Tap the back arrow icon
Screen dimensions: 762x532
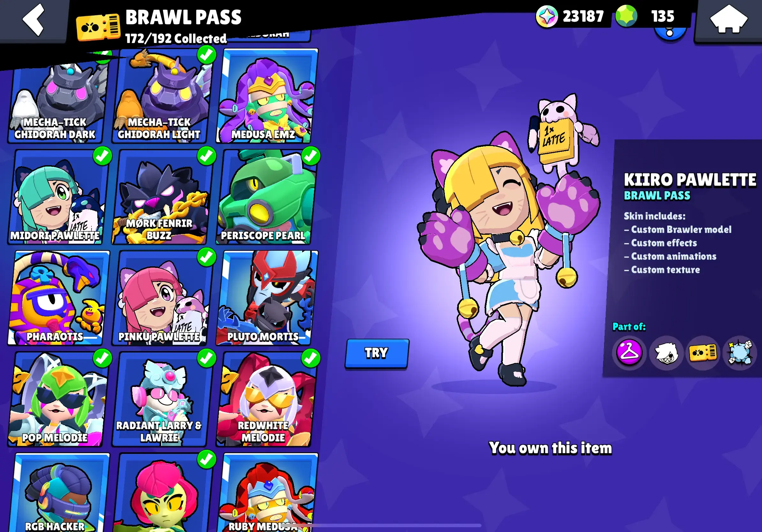coord(34,20)
